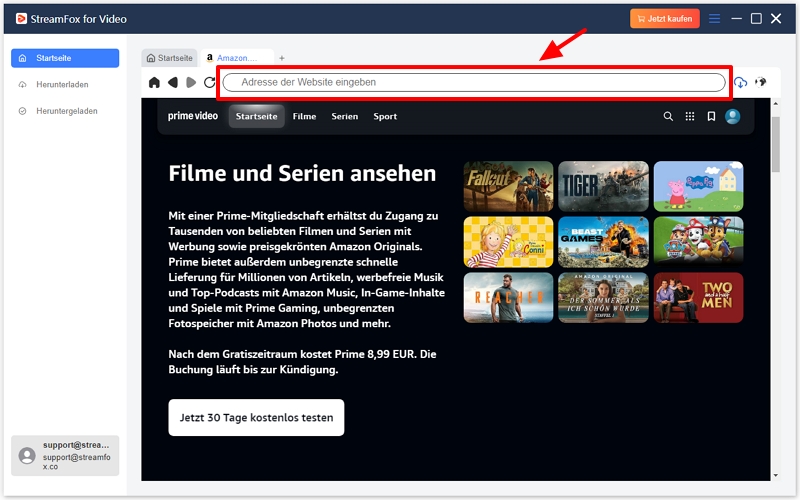Open the Heruntergeladen sidebar section

(65, 111)
